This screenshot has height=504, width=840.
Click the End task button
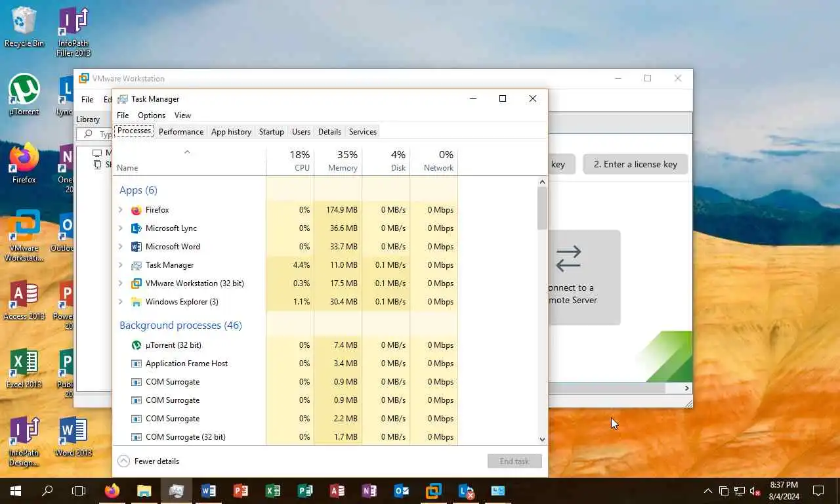[x=514, y=461]
